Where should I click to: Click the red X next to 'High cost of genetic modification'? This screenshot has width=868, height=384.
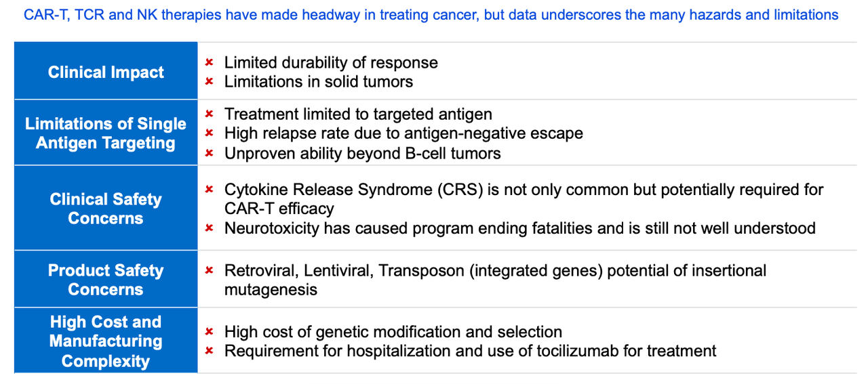pyautogui.click(x=210, y=332)
